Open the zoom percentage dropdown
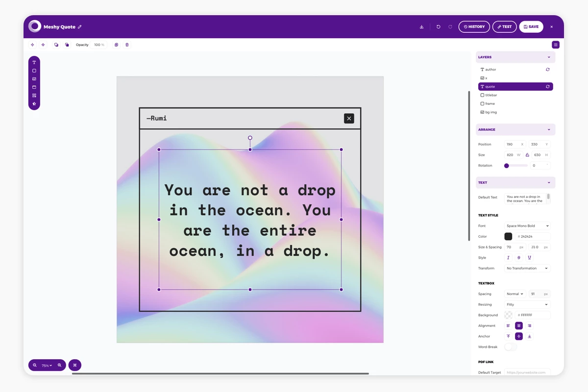 (x=47, y=366)
